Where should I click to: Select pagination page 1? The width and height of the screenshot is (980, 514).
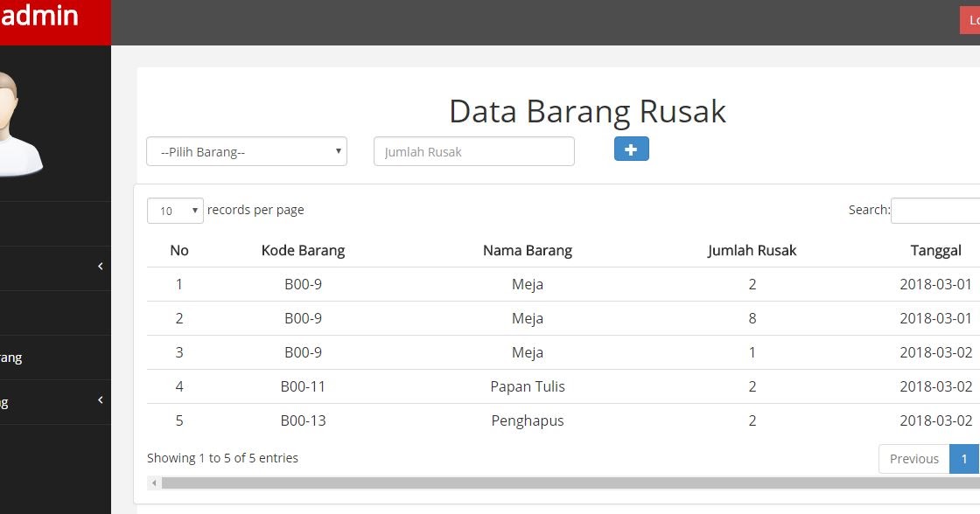(x=963, y=458)
